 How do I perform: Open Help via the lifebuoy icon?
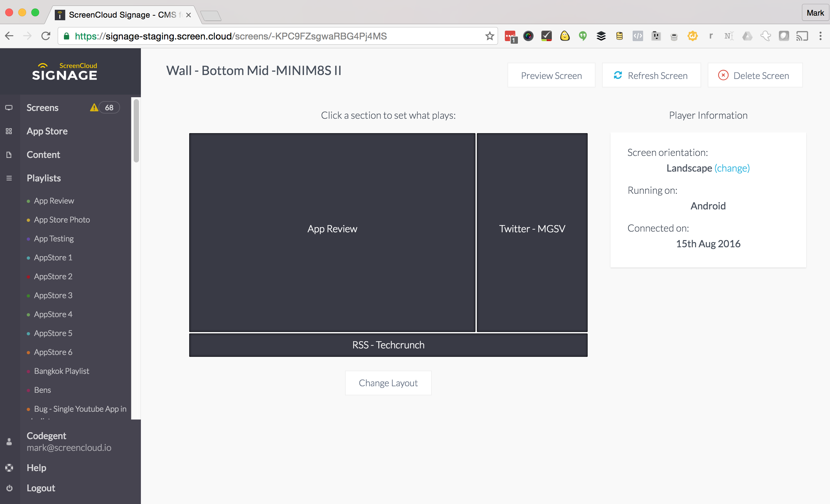9,467
